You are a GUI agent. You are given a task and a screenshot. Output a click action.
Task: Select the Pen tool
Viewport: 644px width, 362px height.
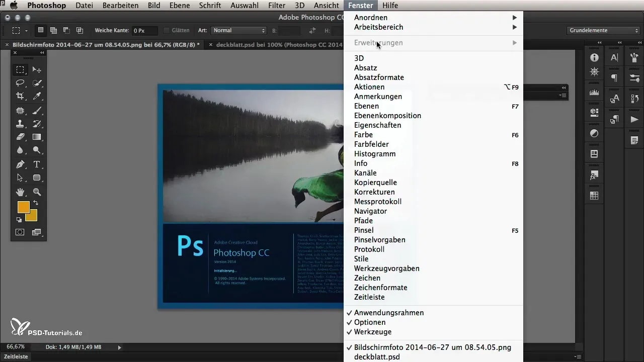pos(20,164)
